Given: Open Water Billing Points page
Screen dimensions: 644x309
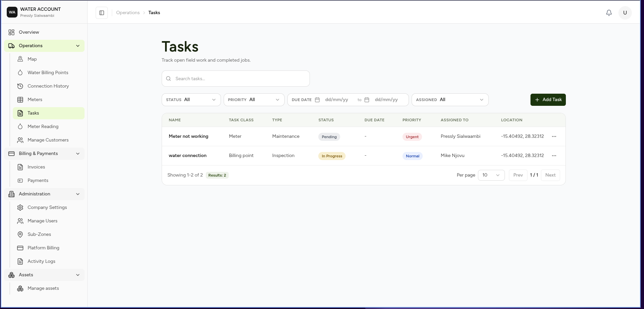Looking at the screenshot, I should 49,73.
